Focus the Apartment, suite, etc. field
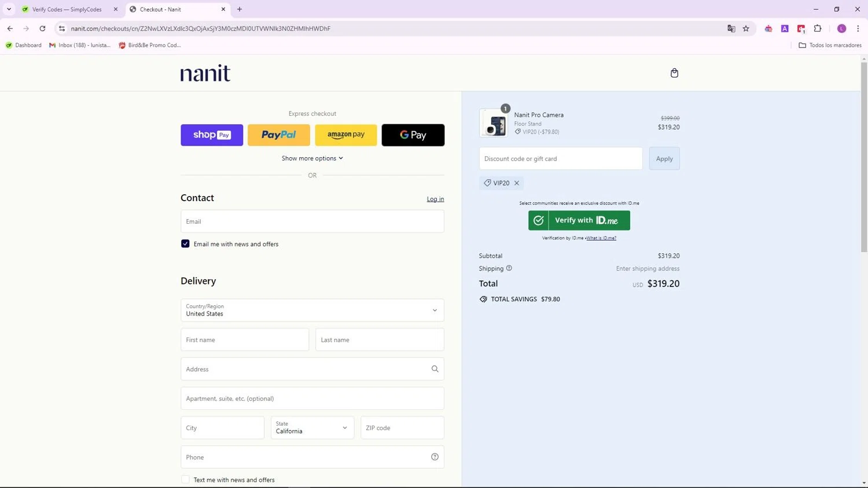Screen dimensions: 868x488 click(x=312, y=398)
